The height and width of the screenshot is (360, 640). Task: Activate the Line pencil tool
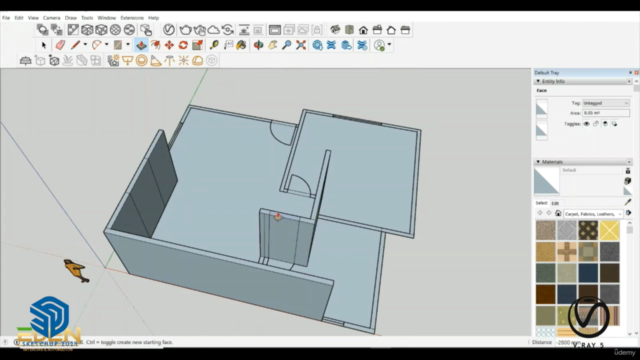75,45
